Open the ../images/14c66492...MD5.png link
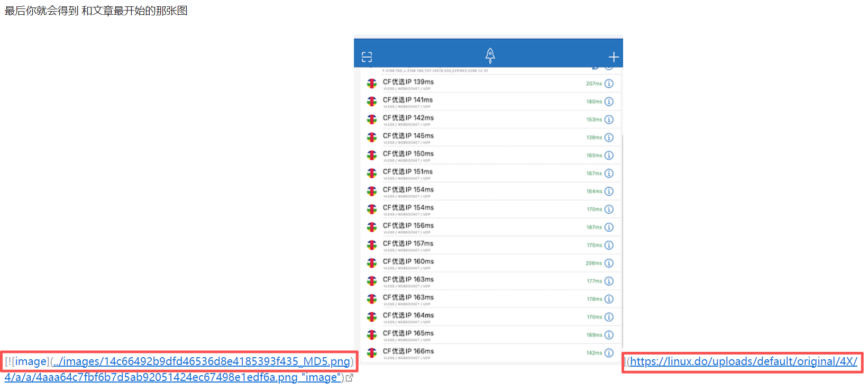868x391 pixels. (x=202, y=361)
